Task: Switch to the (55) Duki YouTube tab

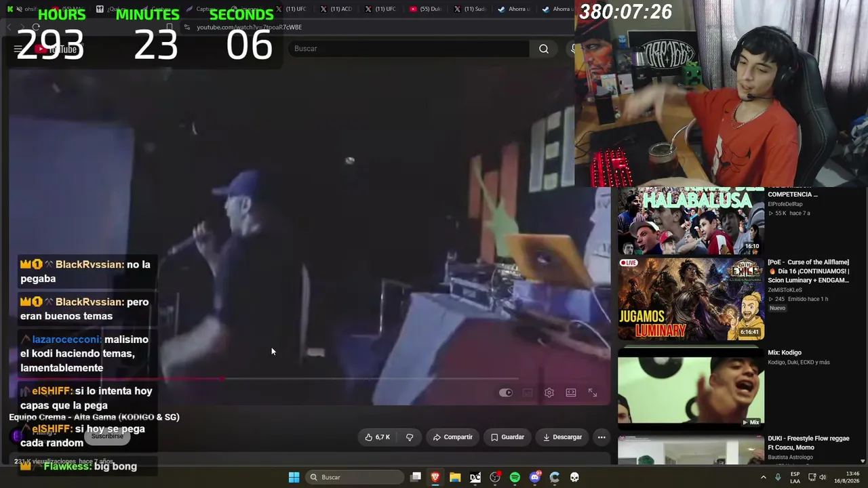Action: [425, 9]
